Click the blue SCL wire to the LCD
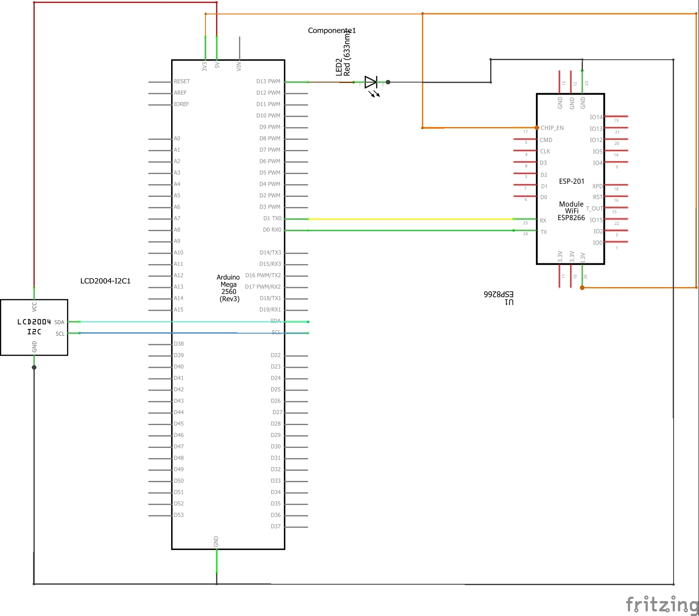Viewport: 699px width, 616px height. pos(194,333)
